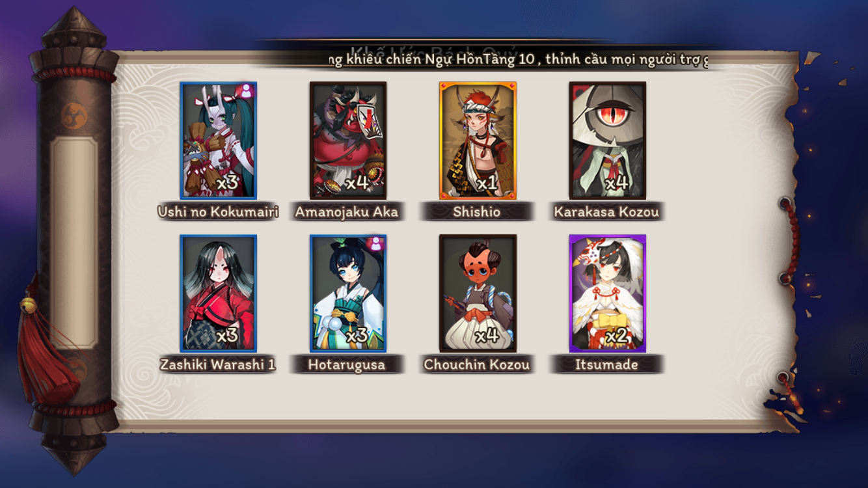This screenshot has width=868, height=488.
Task: Pick the Hotarugusa card portrait
Action: pyautogui.click(x=348, y=293)
